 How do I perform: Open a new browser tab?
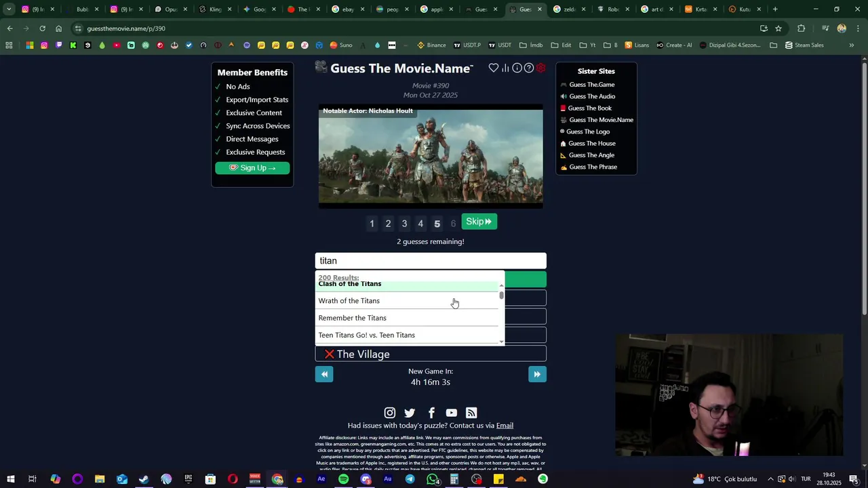[x=775, y=9]
